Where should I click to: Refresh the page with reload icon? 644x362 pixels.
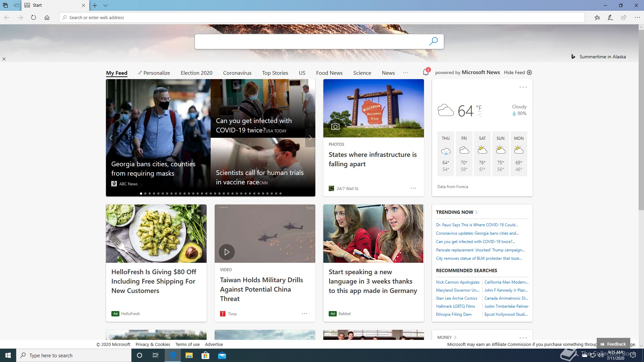34,17
